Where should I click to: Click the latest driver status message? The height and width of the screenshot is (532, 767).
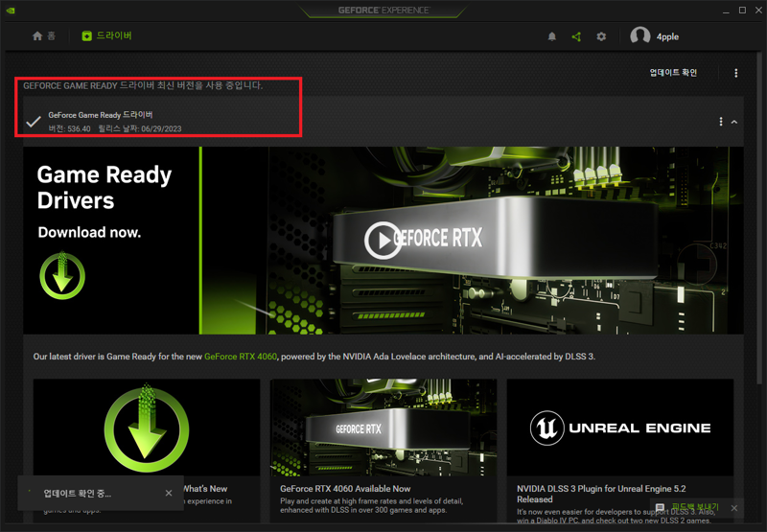click(143, 85)
